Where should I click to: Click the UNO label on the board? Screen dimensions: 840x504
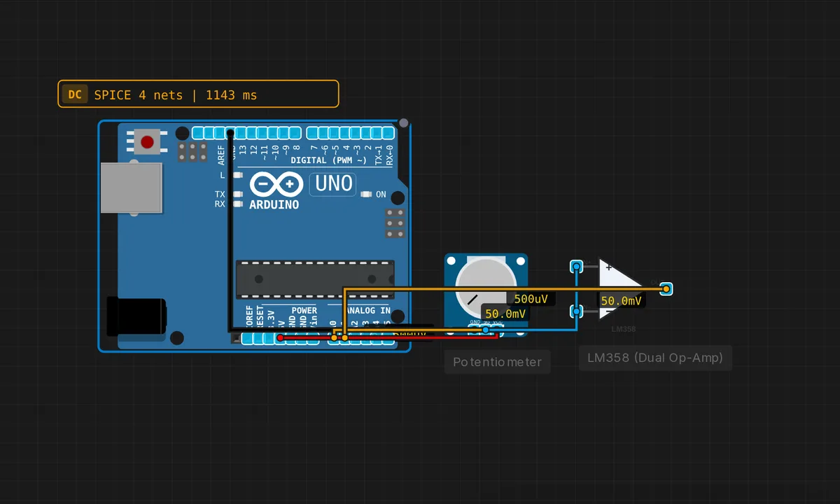click(x=334, y=184)
